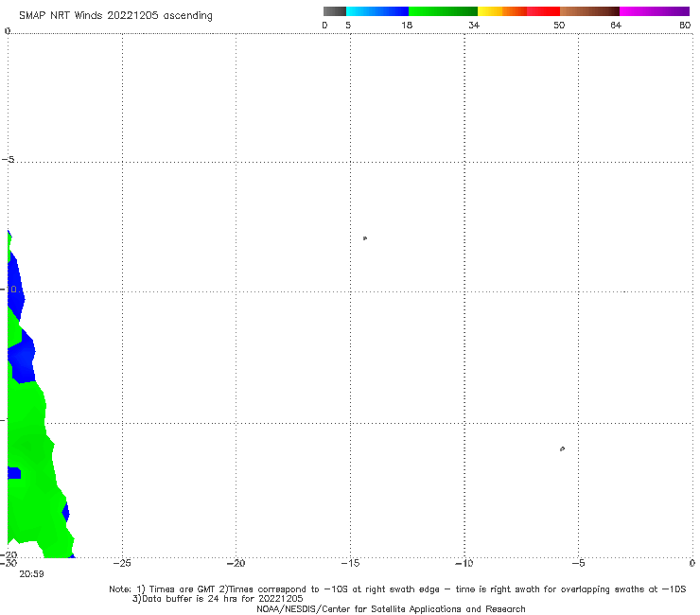Click the red segment of the color bar
The width and height of the screenshot is (700, 615).
[543, 11]
